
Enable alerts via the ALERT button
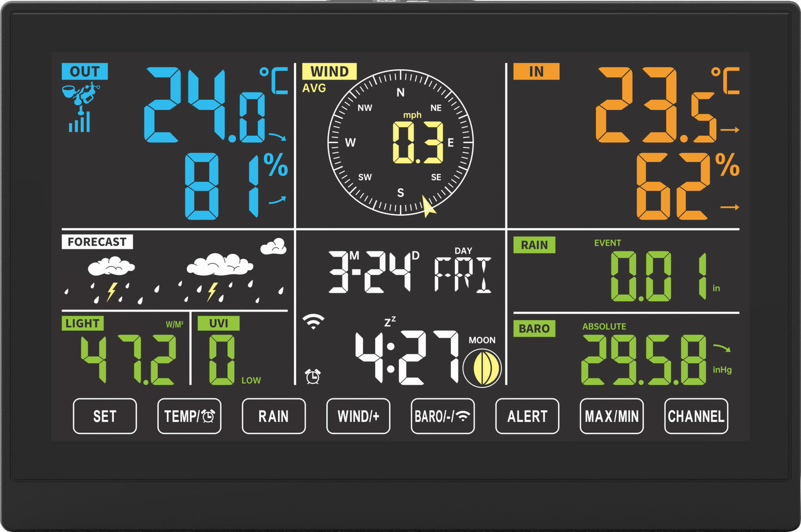[x=527, y=416]
